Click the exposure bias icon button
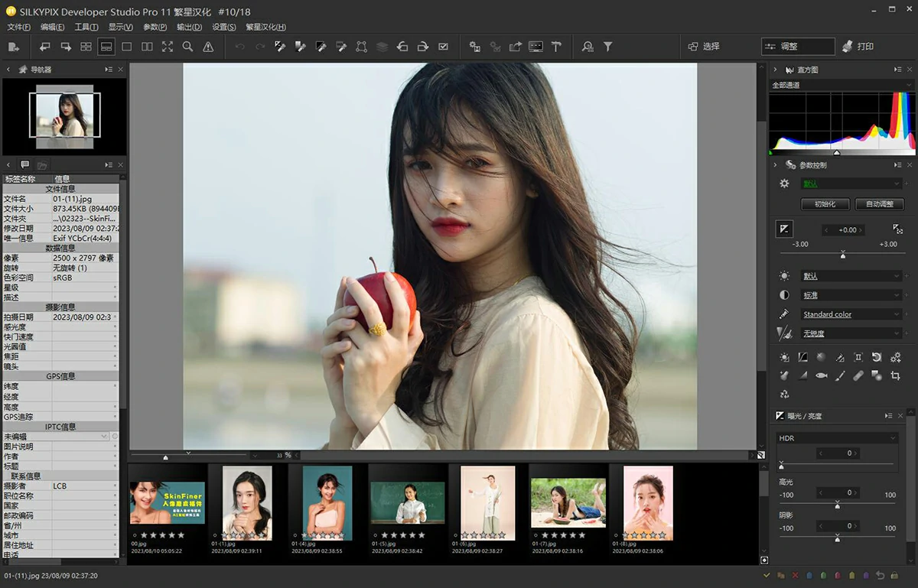The width and height of the screenshot is (918, 588). tap(784, 229)
